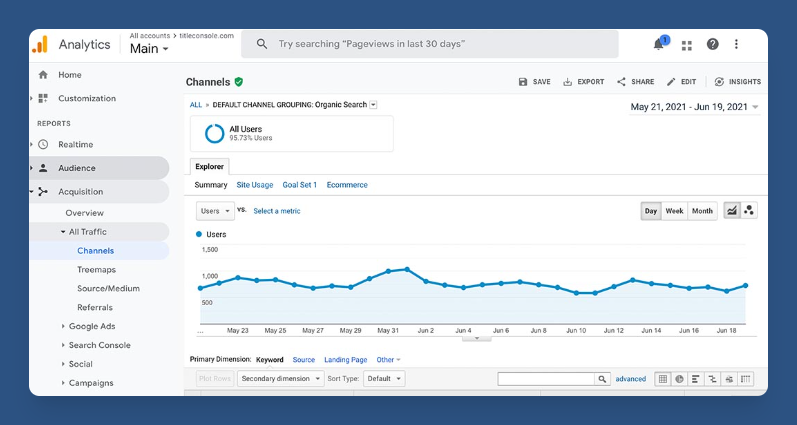Click the table search magnifier button
This screenshot has width=797, height=425.
(x=602, y=379)
